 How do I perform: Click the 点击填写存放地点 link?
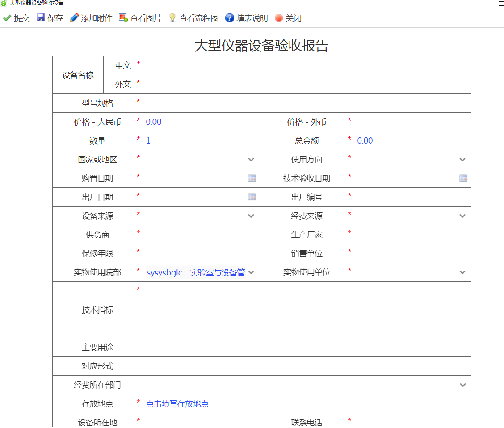(x=177, y=404)
